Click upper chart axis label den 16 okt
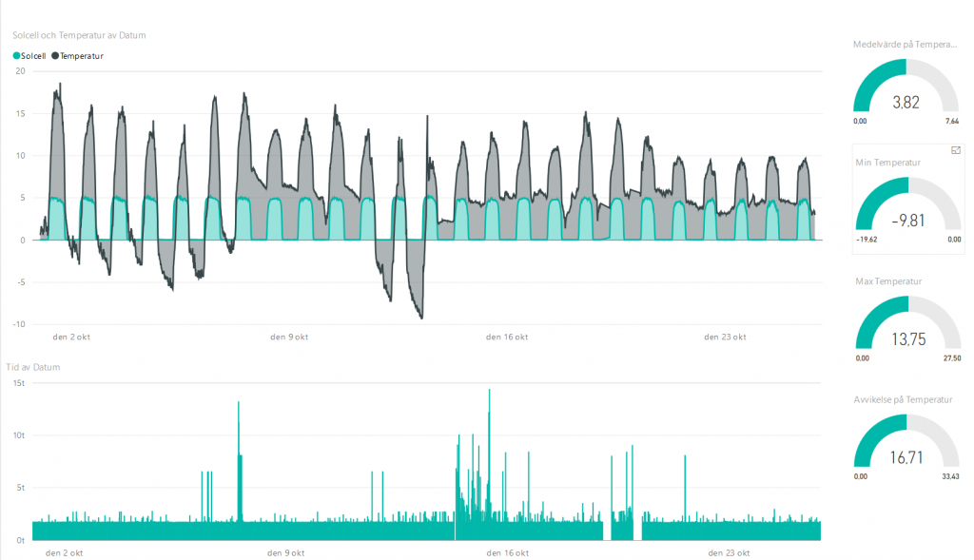974x560 pixels. [507, 338]
